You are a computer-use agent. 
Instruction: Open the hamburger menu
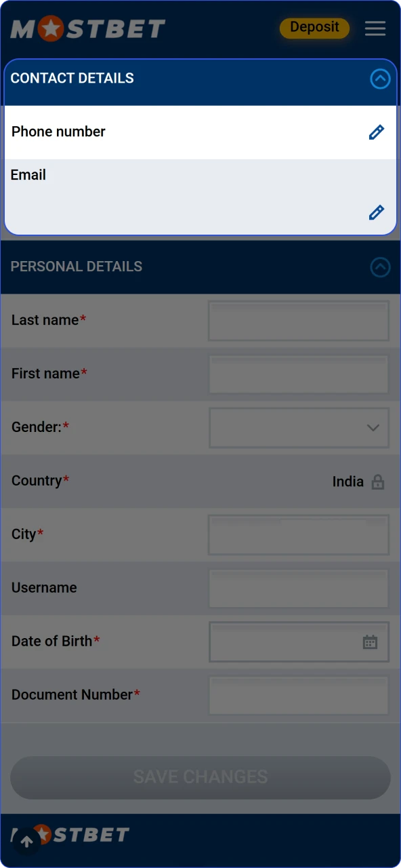tap(375, 28)
